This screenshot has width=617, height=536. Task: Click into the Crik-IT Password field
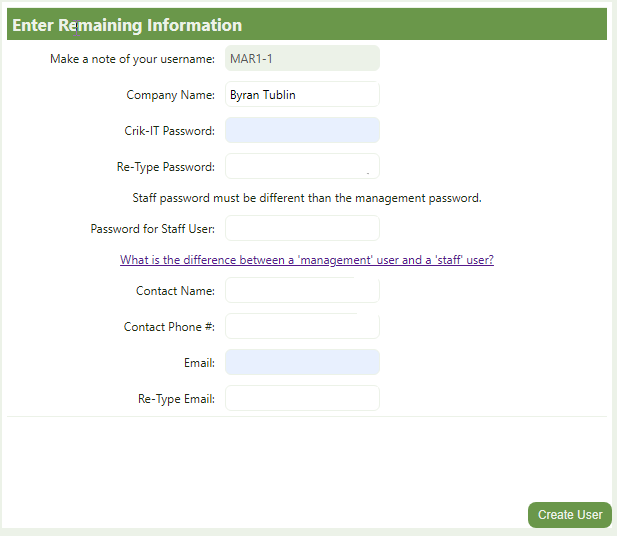302,131
